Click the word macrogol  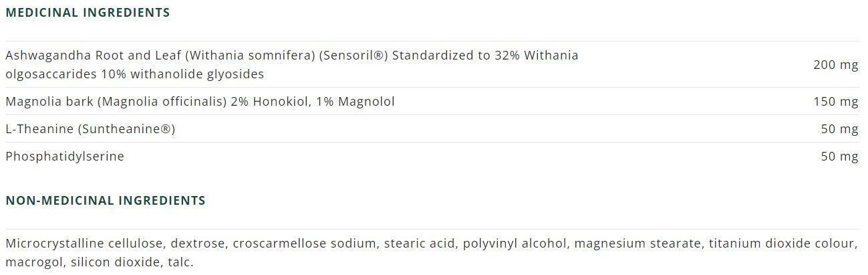[32, 262]
